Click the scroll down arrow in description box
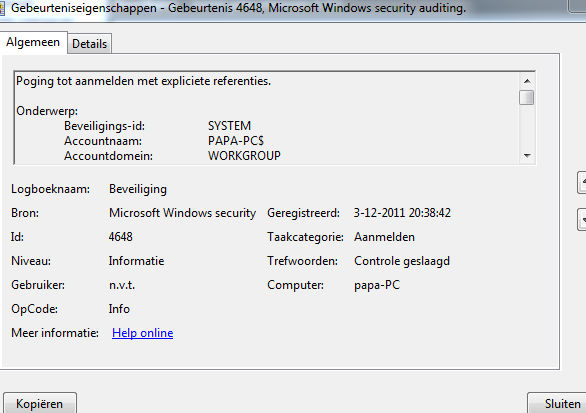 tap(527, 155)
